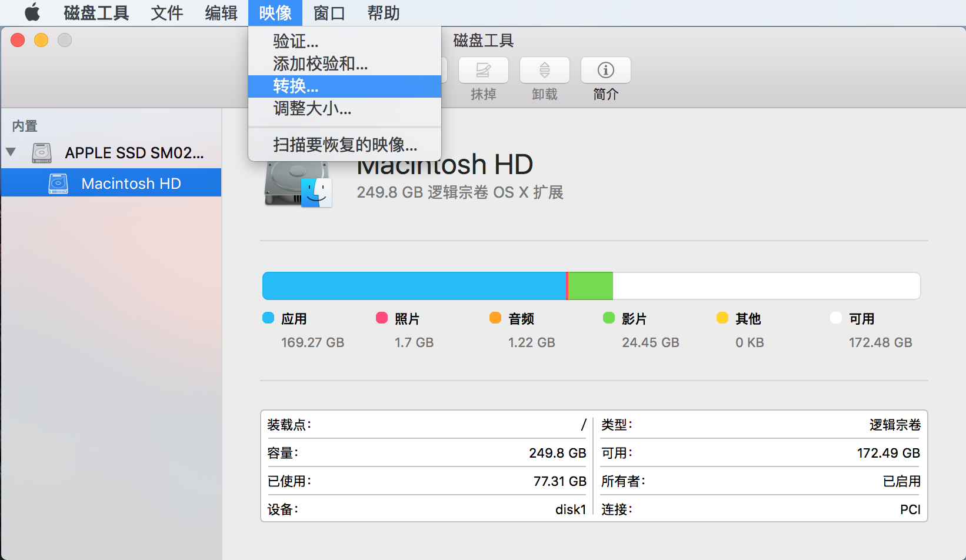Choose 调整大小... menu entry

345,109
